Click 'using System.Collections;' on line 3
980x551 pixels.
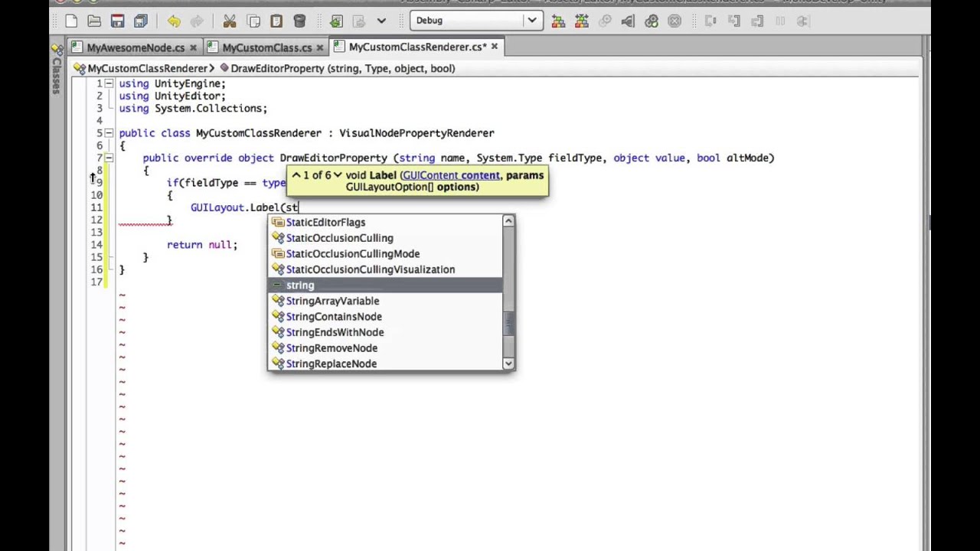pos(193,109)
